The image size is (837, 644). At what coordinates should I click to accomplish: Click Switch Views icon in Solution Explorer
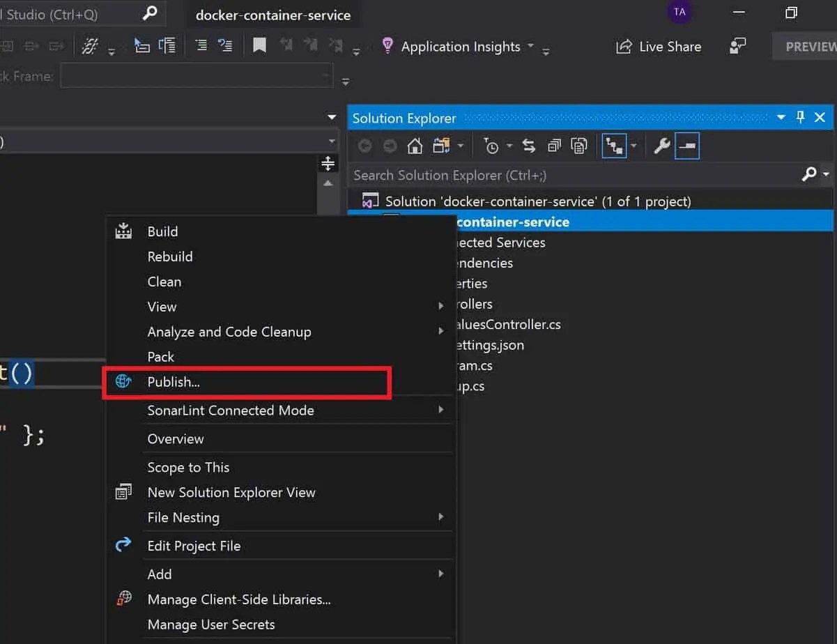coord(441,146)
